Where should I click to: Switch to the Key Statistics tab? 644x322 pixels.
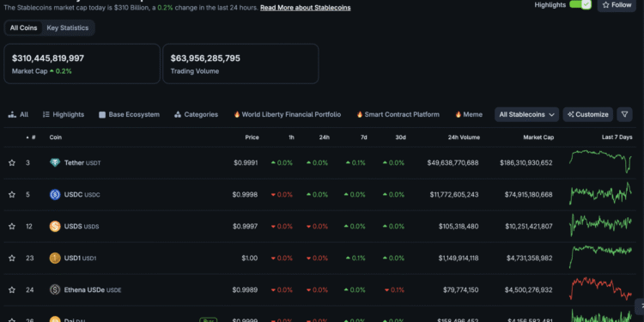(67, 28)
